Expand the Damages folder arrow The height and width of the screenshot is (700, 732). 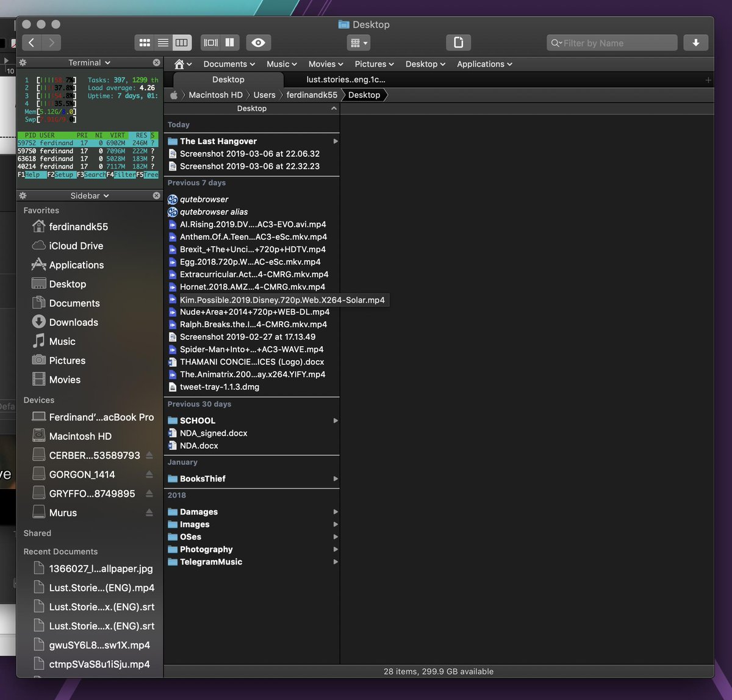(x=335, y=512)
